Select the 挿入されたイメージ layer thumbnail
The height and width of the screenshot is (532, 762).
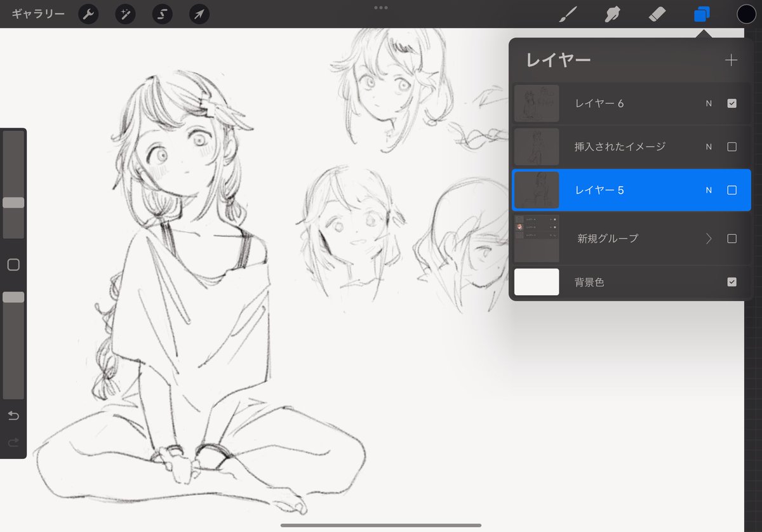point(537,147)
